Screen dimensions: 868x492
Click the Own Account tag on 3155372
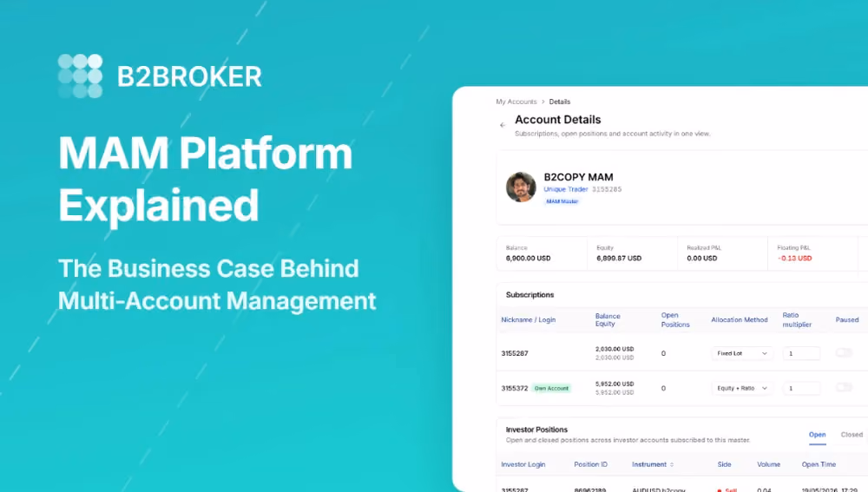pyautogui.click(x=551, y=389)
